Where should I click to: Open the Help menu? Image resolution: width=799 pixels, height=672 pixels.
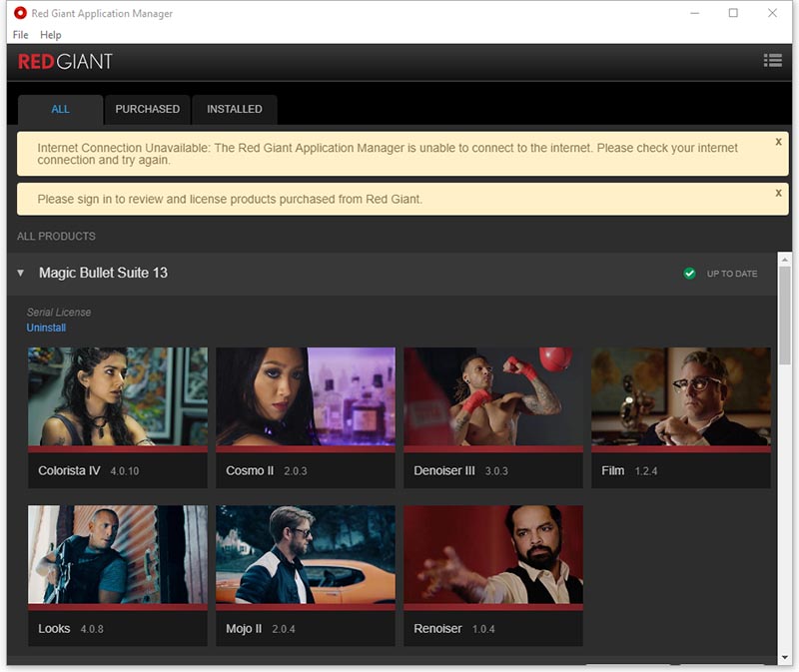pyautogui.click(x=50, y=35)
